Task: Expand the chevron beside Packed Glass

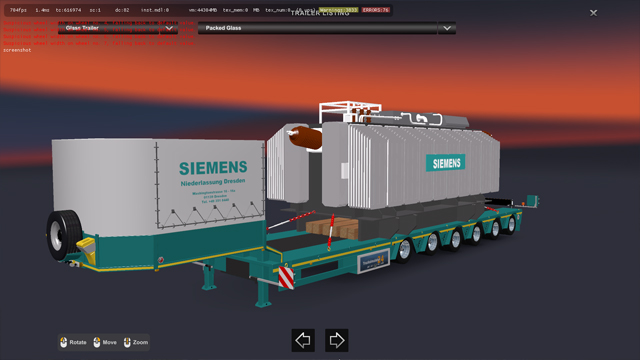Action: (x=447, y=28)
